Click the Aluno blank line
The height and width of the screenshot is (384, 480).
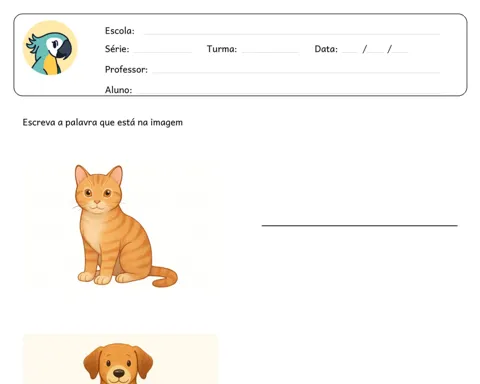click(x=288, y=92)
